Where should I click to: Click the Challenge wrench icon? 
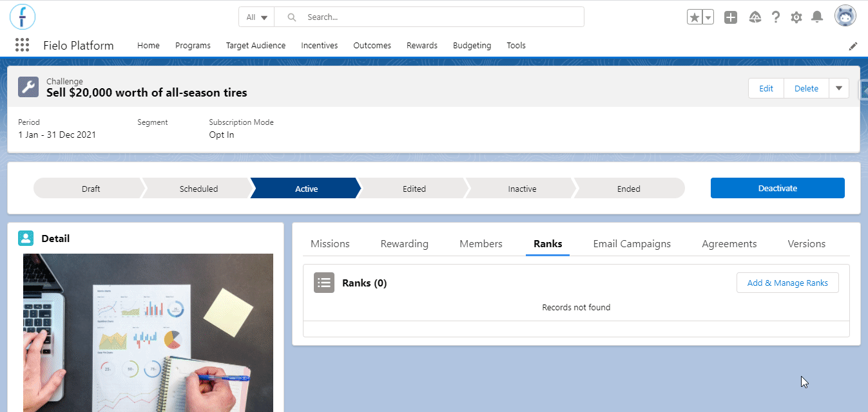click(28, 87)
